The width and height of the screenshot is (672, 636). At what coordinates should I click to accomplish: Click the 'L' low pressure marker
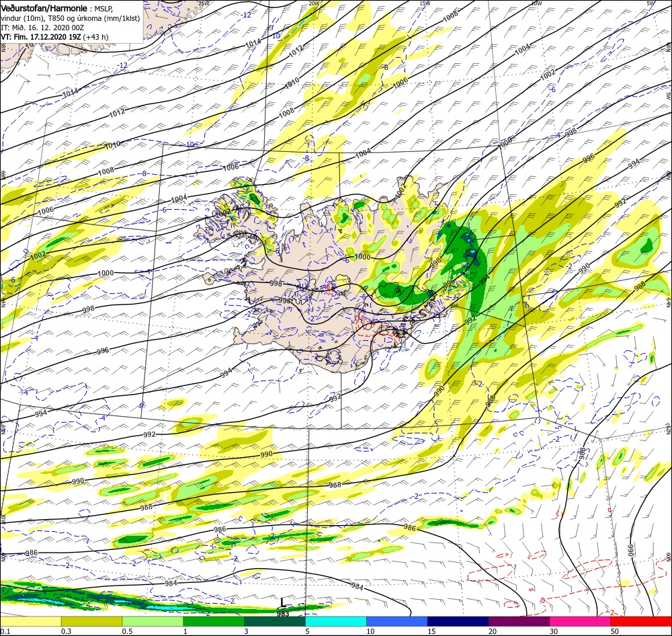point(283,603)
